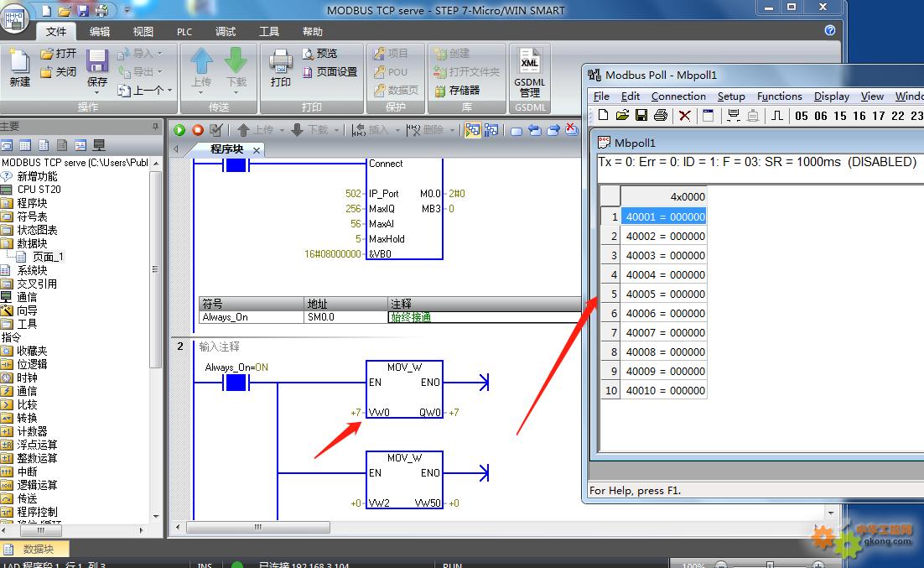This screenshot has height=568, width=924.
Task: Switch to the 调试 ribbon tab
Action: 225,32
